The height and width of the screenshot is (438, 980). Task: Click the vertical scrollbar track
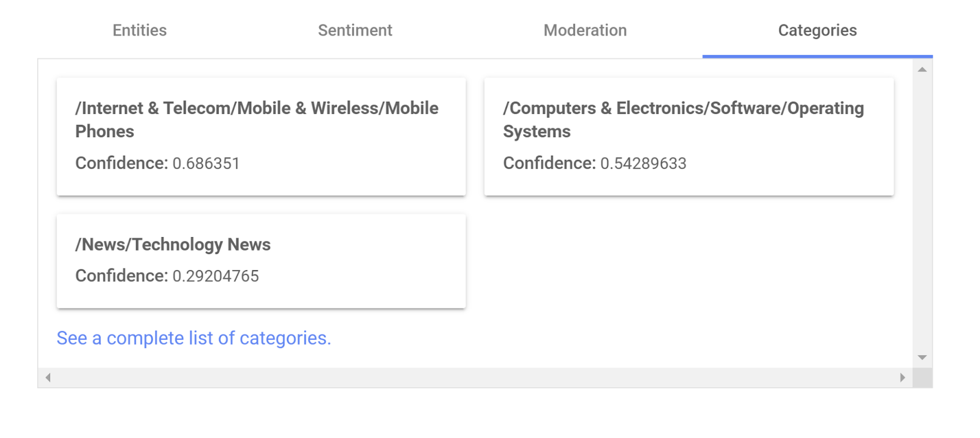[x=922, y=214]
